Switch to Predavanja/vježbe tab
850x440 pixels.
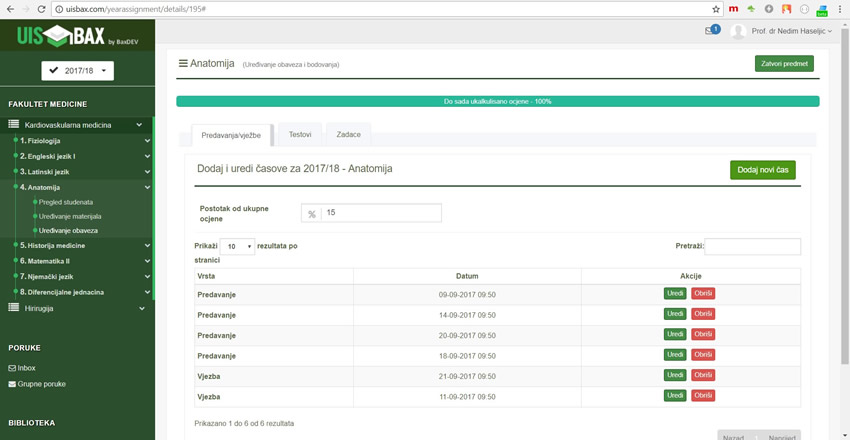(x=231, y=135)
